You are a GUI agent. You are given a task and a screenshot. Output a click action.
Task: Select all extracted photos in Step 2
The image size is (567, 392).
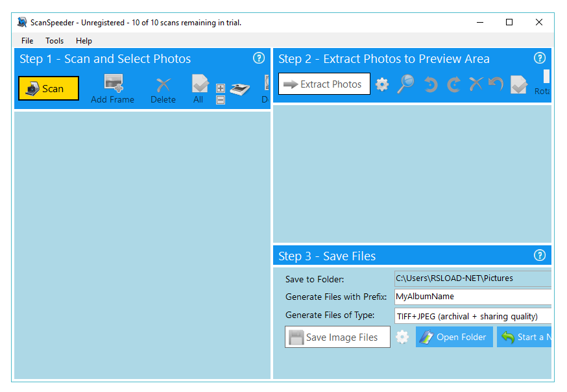click(519, 84)
